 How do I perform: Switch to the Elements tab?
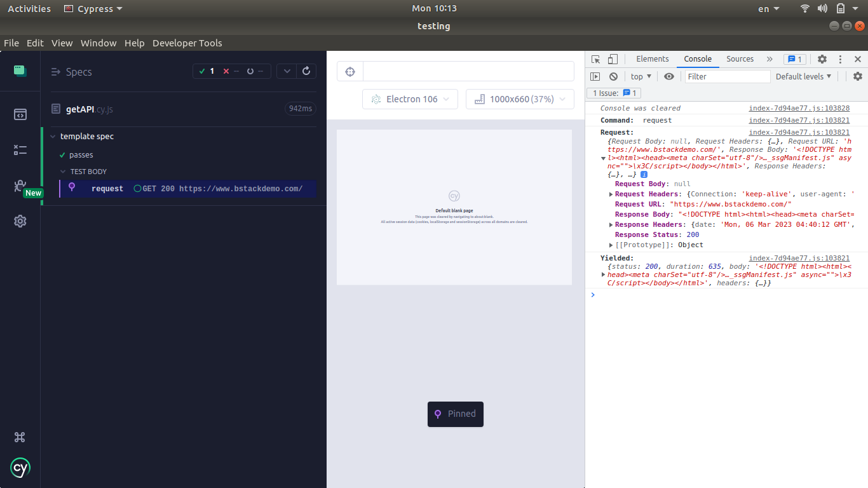[x=652, y=58]
